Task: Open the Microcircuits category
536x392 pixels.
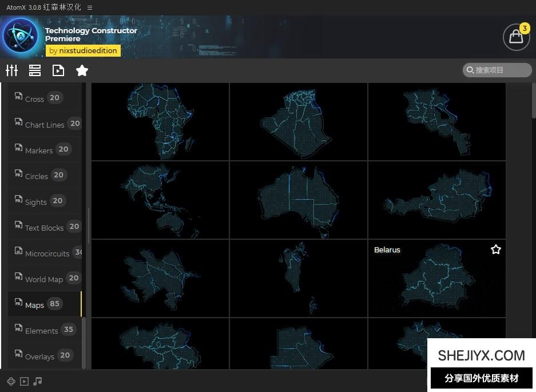Action: [46, 253]
